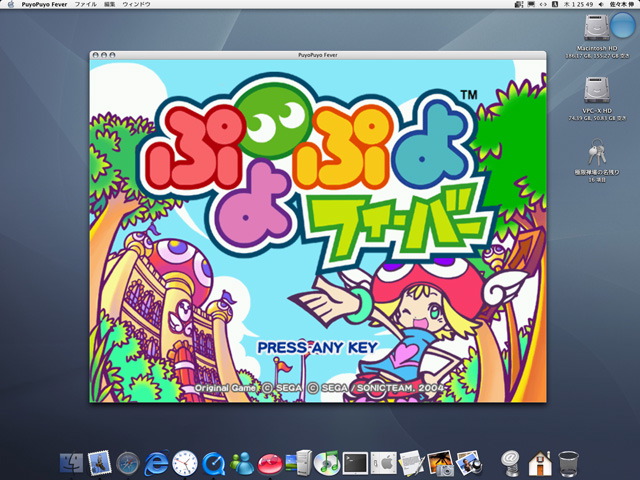Click the display icon in menu bar
This screenshot has width=640, height=480.
coord(531,4)
